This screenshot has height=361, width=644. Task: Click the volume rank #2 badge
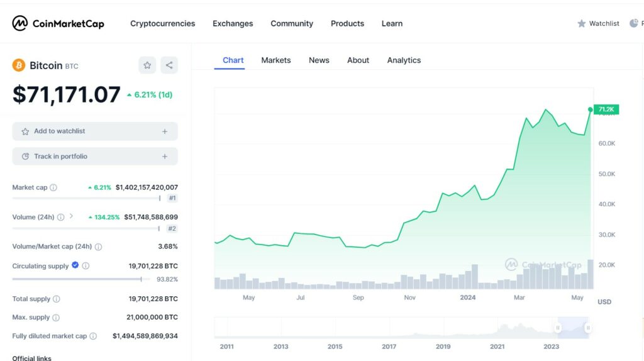tap(172, 228)
